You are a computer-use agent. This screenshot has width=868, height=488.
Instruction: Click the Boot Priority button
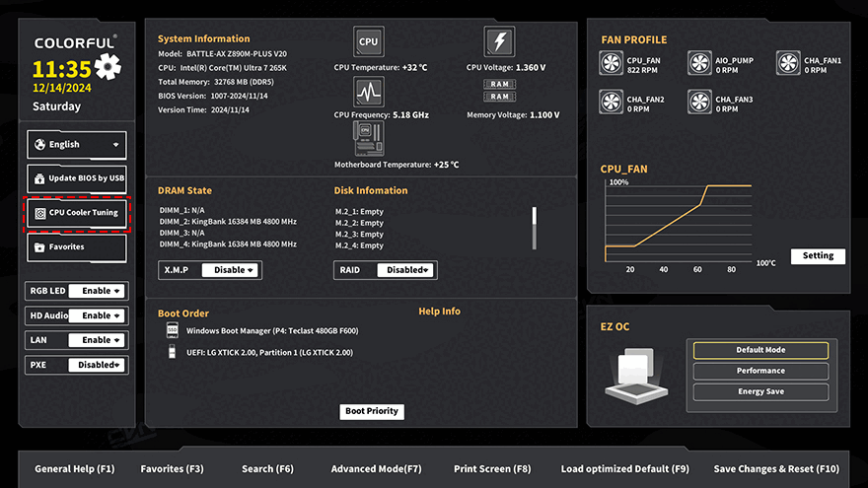372,411
